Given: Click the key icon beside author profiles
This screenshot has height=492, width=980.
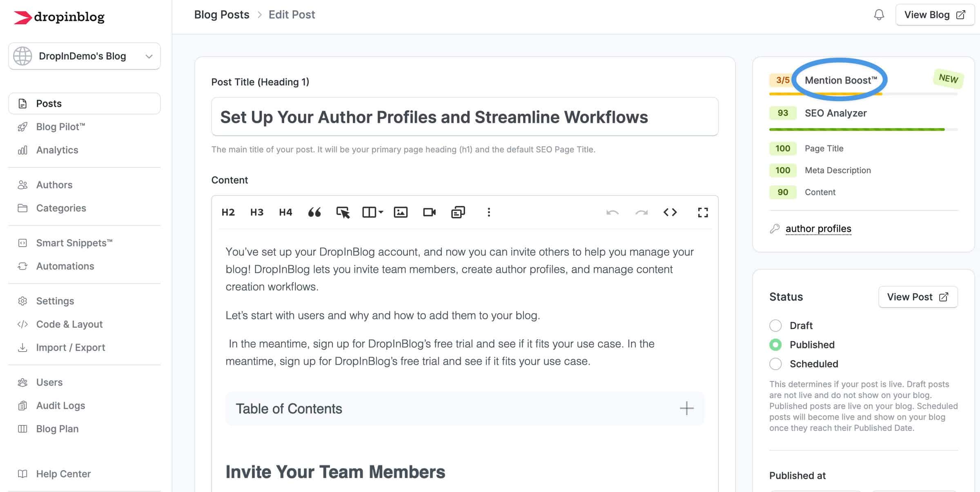Looking at the screenshot, I should coord(775,229).
